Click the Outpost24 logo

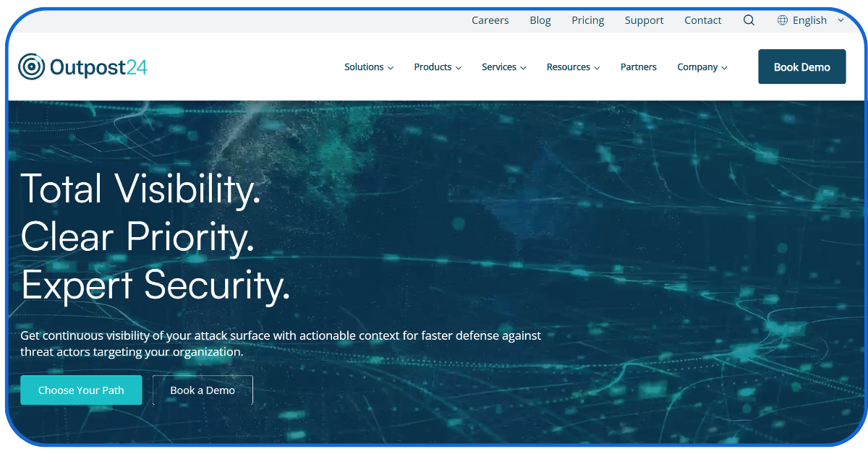(82, 67)
